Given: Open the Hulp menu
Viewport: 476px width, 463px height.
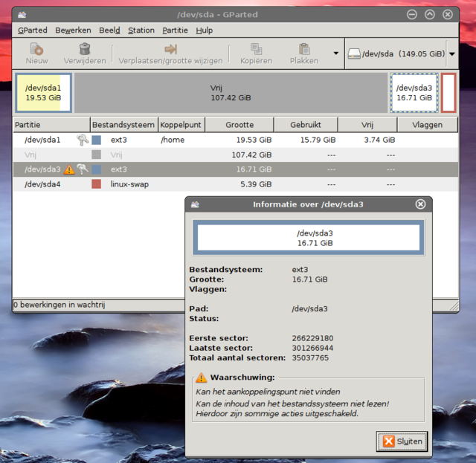Looking at the screenshot, I should click(205, 30).
